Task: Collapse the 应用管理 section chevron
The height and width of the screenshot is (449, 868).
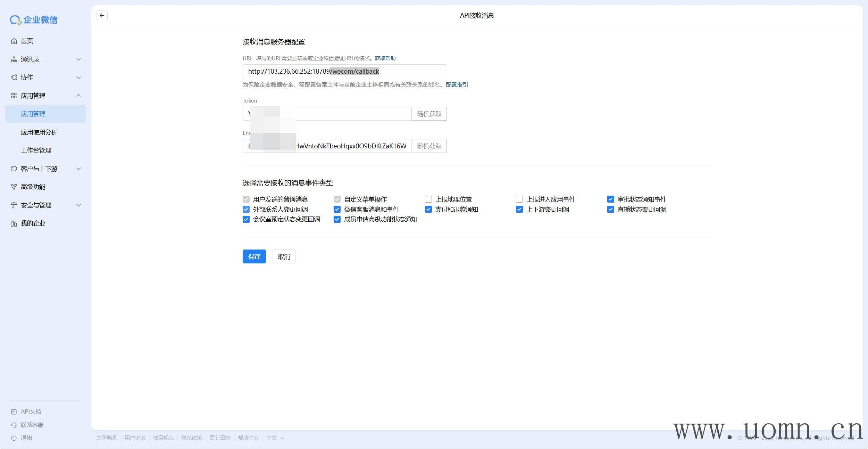Action: (79, 96)
